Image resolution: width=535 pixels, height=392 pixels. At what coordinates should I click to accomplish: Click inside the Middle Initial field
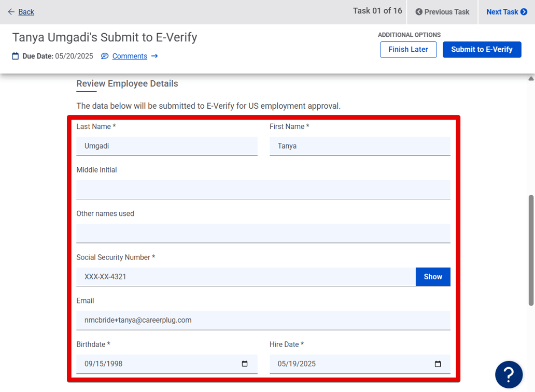[x=263, y=189]
